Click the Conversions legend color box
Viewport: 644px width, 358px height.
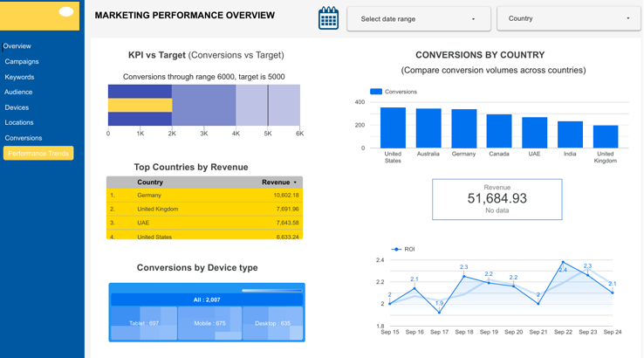376,92
